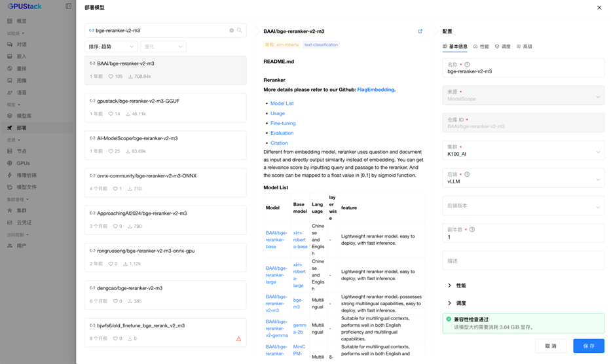Image resolution: width=611 pixels, height=364 pixels.
Task: Collapse the 集群管理 sidebar group
Action: [18, 200]
